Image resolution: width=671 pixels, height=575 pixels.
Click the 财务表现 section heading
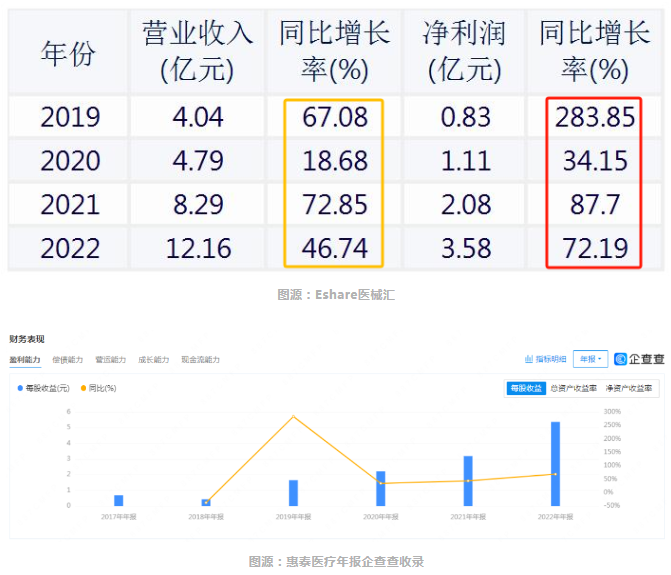[x=27, y=340]
